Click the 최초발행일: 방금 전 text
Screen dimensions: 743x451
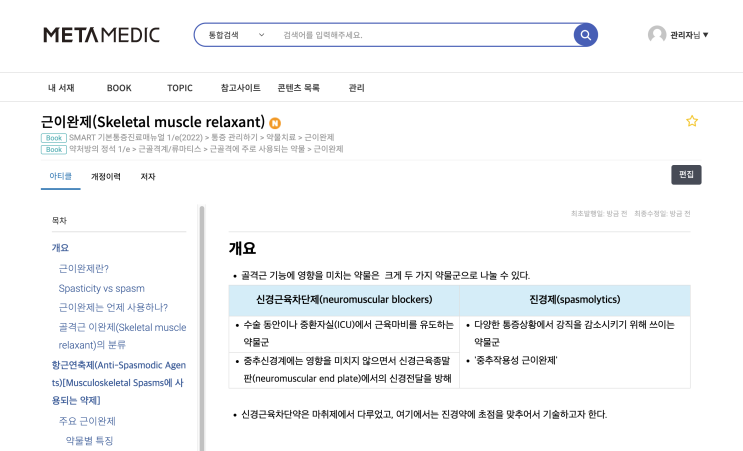pyautogui.click(x=599, y=214)
